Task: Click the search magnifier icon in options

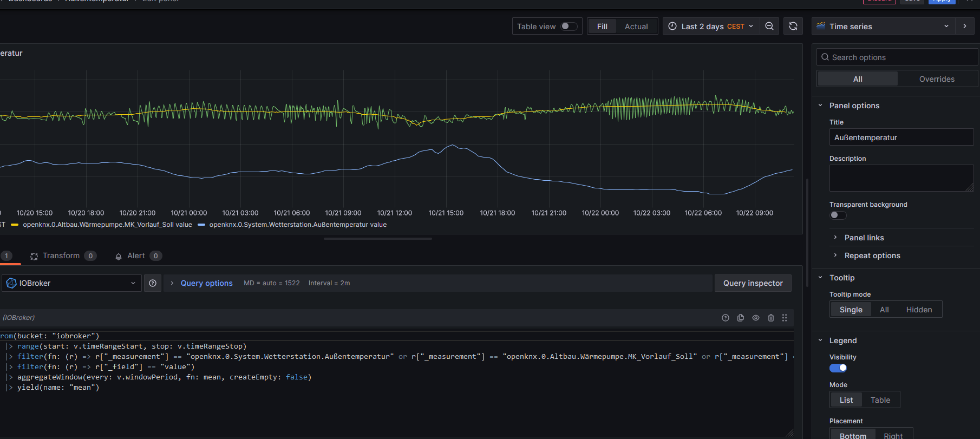Action: pyautogui.click(x=825, y=57)
